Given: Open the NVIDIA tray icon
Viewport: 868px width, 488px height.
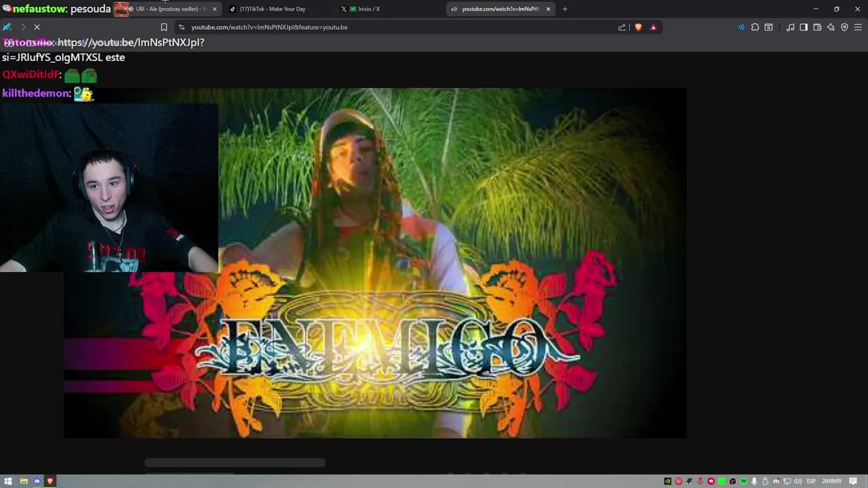Looking at the screenshot, I should click(668, 481).
